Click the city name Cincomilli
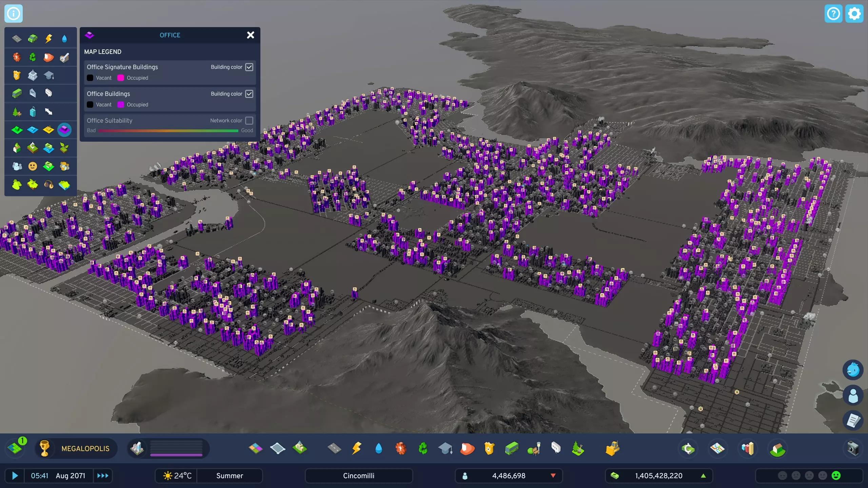Screen dimensions: 868x488 (359, 475)
